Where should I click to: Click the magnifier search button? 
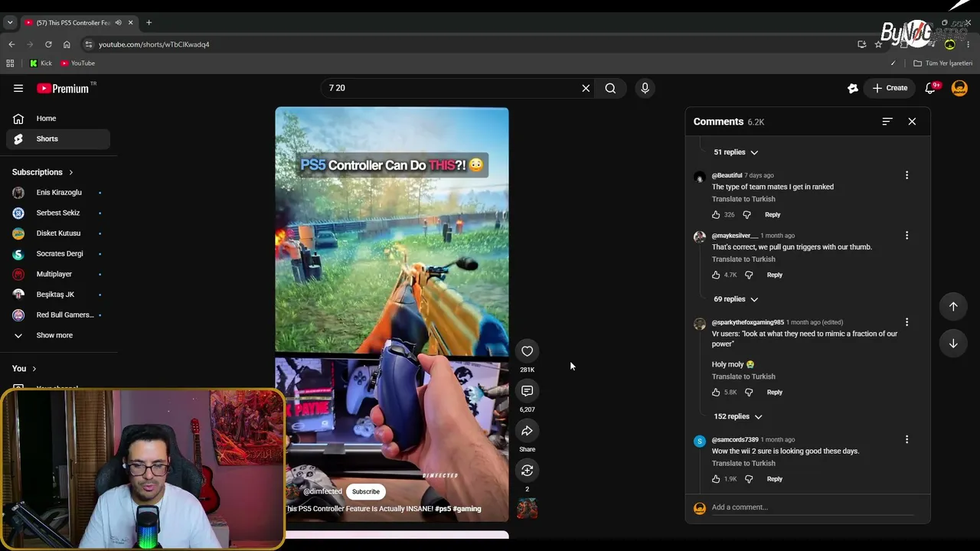tap(610, 88)
